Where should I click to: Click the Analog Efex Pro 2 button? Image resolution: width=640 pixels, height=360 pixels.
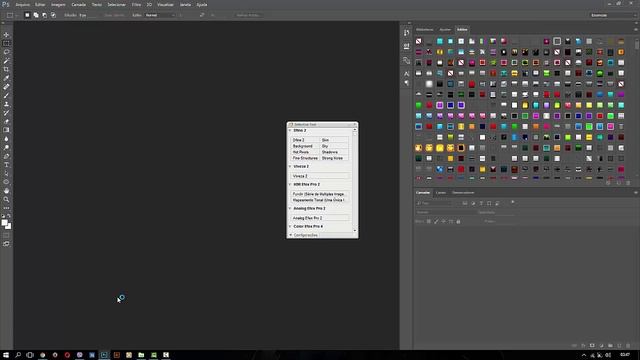click(320, 218)
